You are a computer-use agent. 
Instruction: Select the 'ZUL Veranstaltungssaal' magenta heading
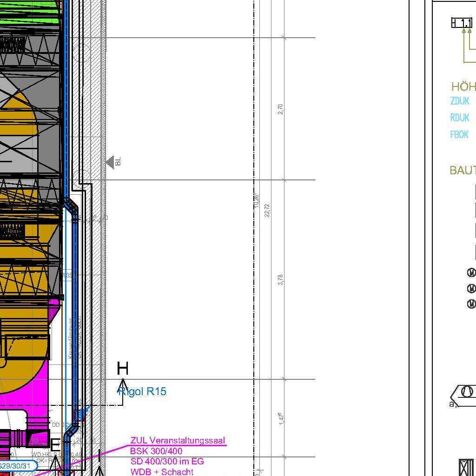[178, 441]
